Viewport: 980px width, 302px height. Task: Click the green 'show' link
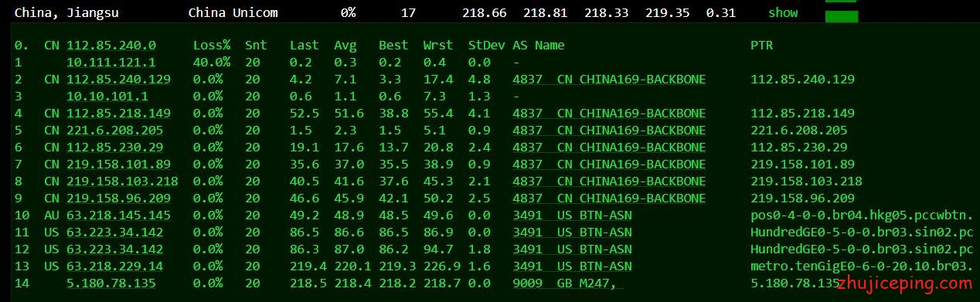(x=783, y=12)
